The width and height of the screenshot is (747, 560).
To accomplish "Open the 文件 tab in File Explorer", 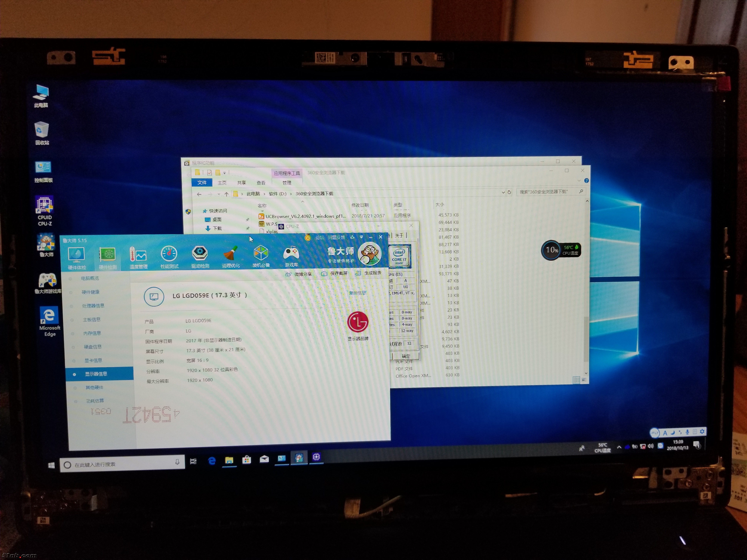I will [202, 183].
